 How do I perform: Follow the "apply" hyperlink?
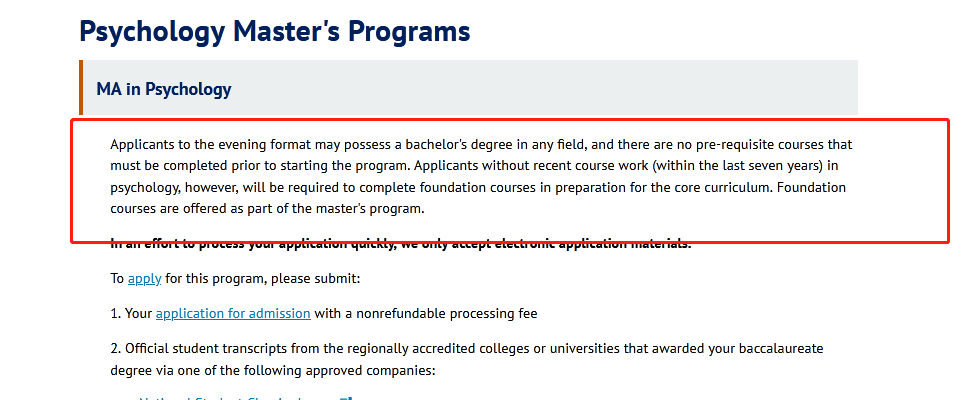click(x=145, y=279)
